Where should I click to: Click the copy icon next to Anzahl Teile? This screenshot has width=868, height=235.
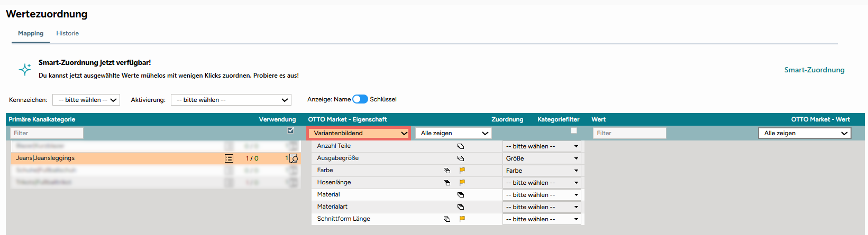[461, 146]
